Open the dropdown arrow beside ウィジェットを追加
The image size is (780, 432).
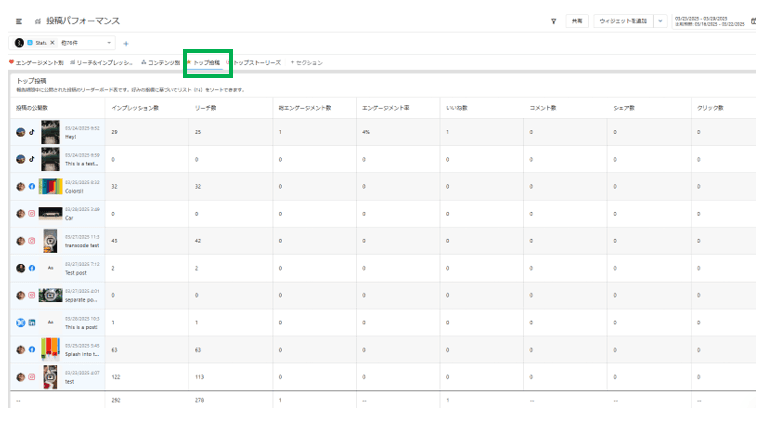(661, 20)
